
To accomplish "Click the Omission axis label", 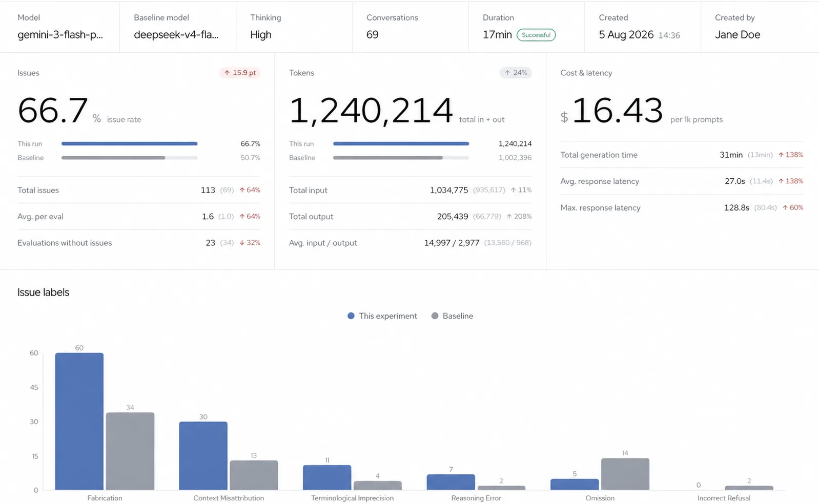I will 600,498.
